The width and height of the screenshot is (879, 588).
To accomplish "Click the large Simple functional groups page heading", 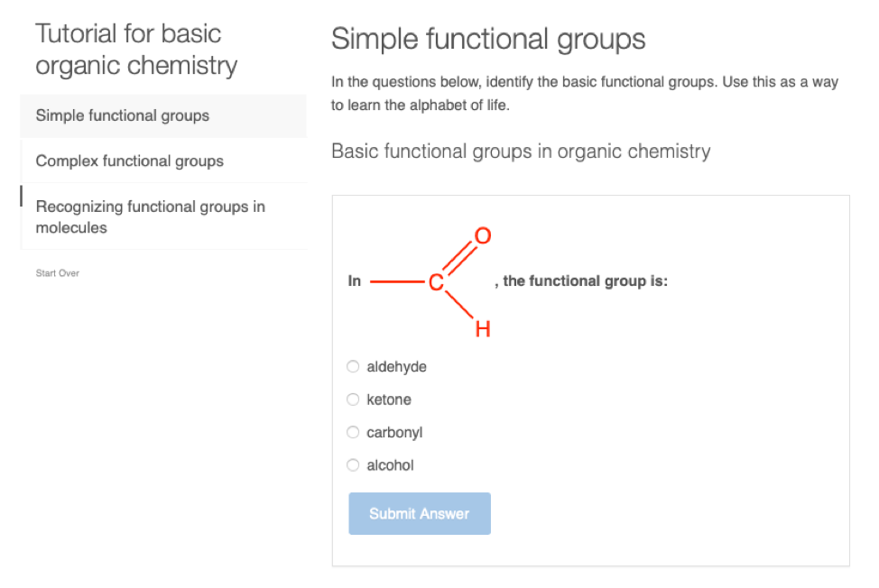I will tap(488, 39).
